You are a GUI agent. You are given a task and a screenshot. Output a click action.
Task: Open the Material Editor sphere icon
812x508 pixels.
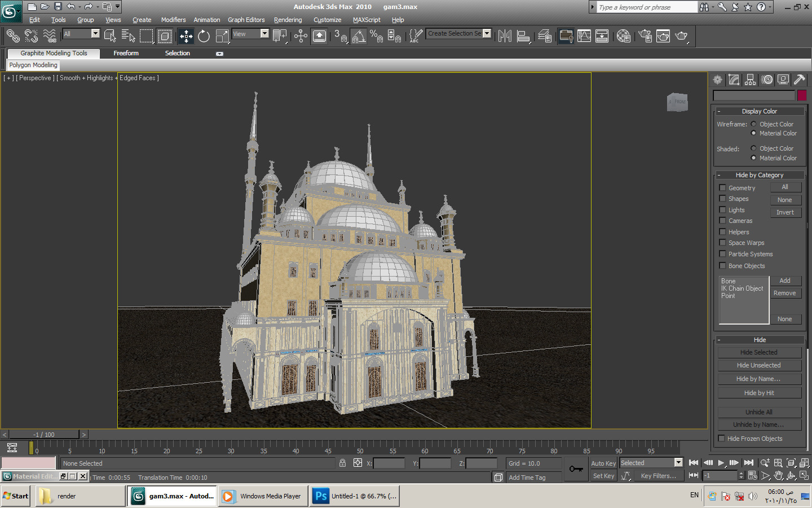point(623,37)
